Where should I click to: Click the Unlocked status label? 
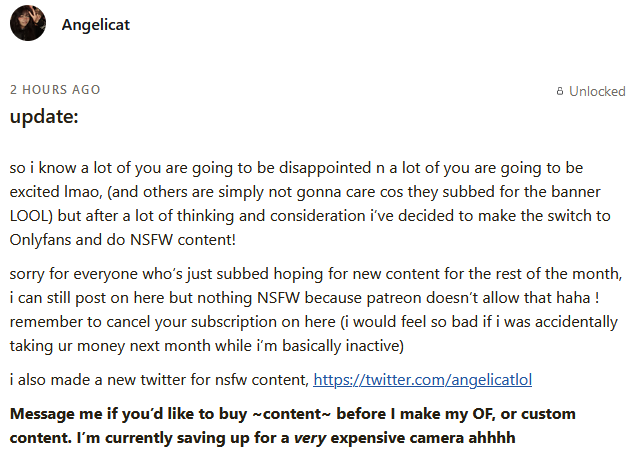[x=597, y=91]
